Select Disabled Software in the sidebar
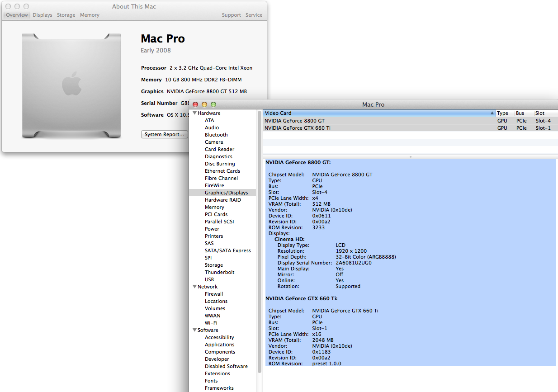 [226, 366]
